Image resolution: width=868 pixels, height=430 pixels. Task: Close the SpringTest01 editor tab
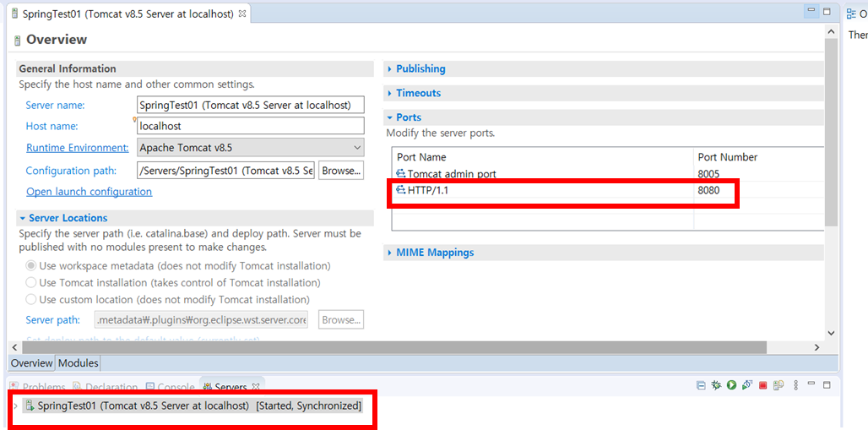pyautogui.click(x=242, y=14)
